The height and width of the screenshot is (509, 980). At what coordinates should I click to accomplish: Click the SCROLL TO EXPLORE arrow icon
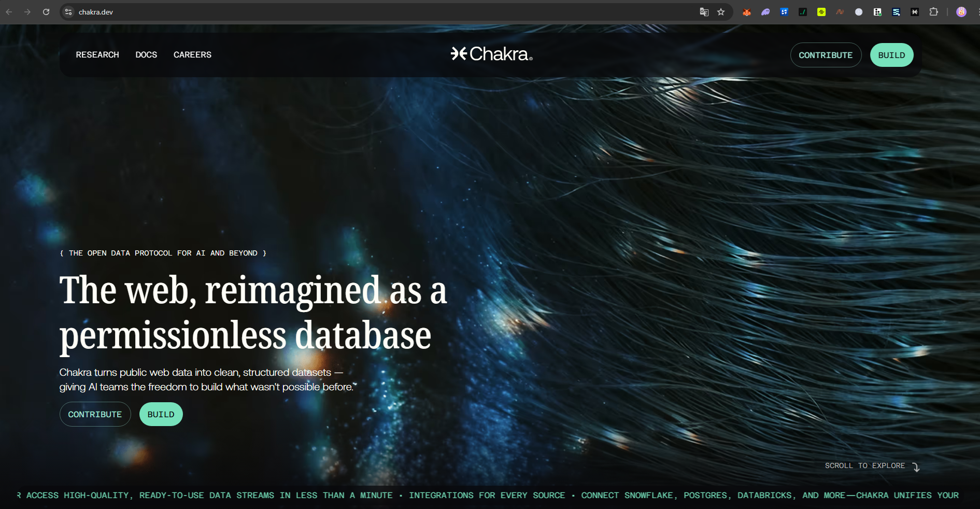click(916, 467)
